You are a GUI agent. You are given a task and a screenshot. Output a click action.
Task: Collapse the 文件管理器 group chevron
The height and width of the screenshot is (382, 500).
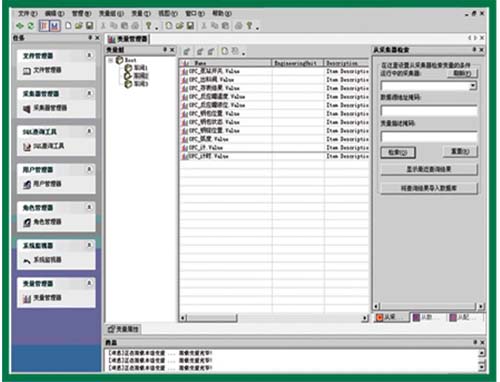[x=89, y=55]
